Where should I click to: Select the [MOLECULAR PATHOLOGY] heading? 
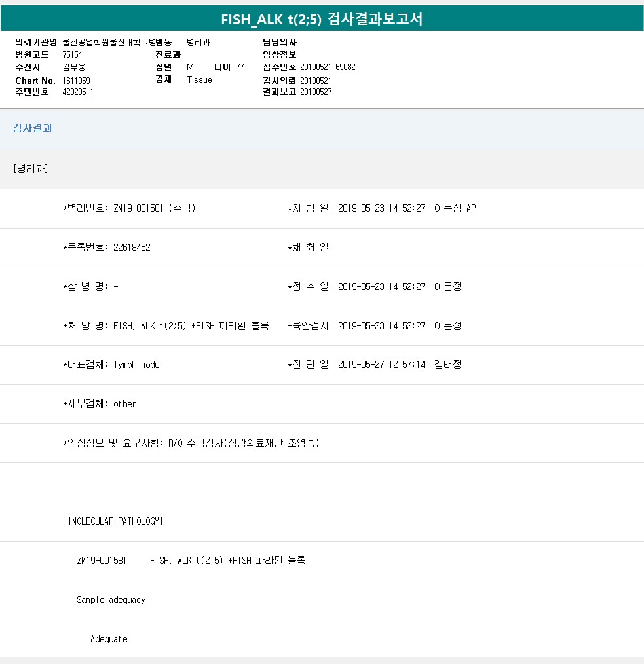click(x=115, y=521)
